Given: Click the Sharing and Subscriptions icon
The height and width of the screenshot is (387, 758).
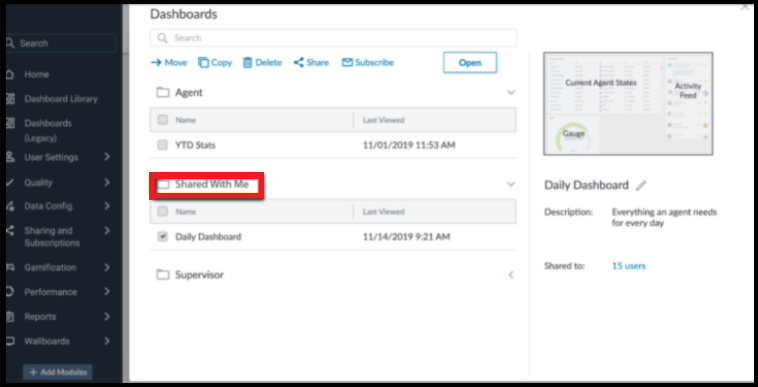Looking at the screenshot, I should (x=10, y=230).
